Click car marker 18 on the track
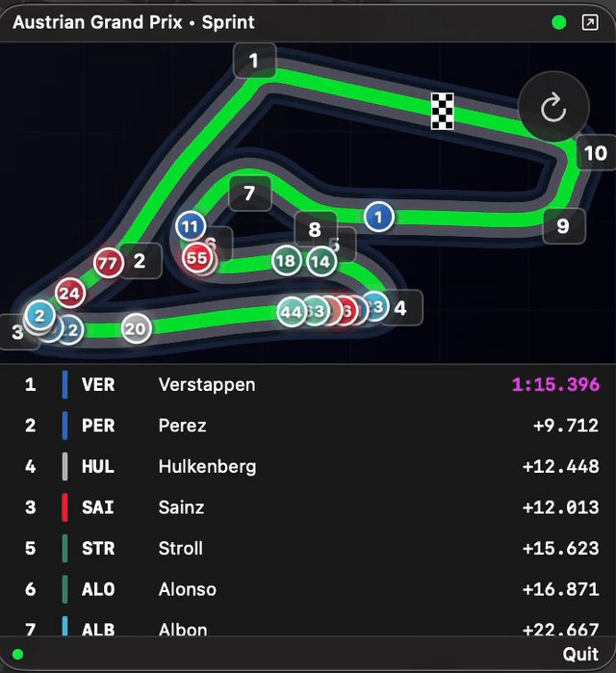616x673 pixels. 286,261
